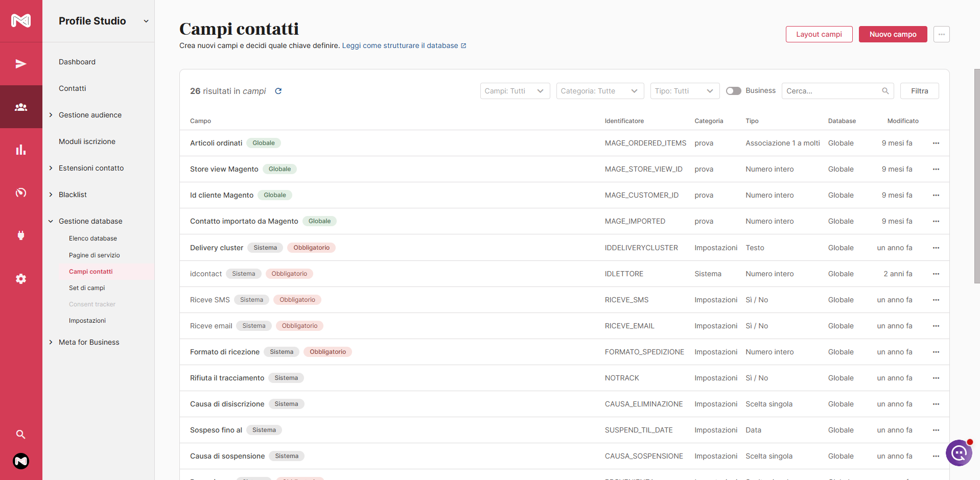
Task: Click the Tipo column header
Action: (x=752, y=121)
